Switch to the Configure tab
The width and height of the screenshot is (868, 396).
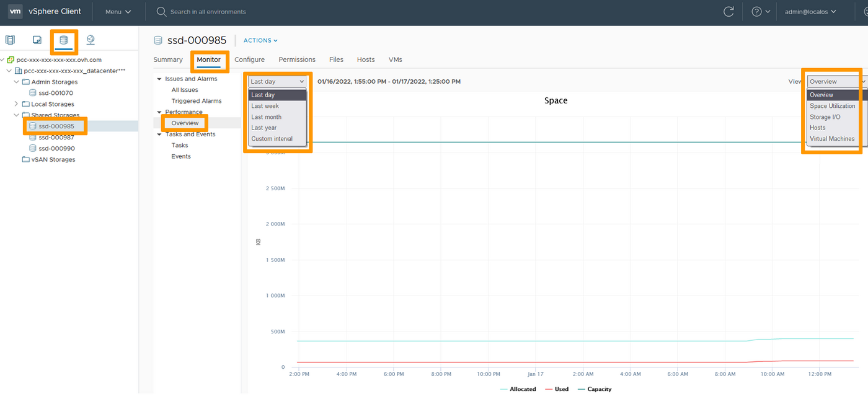[249, 59]
